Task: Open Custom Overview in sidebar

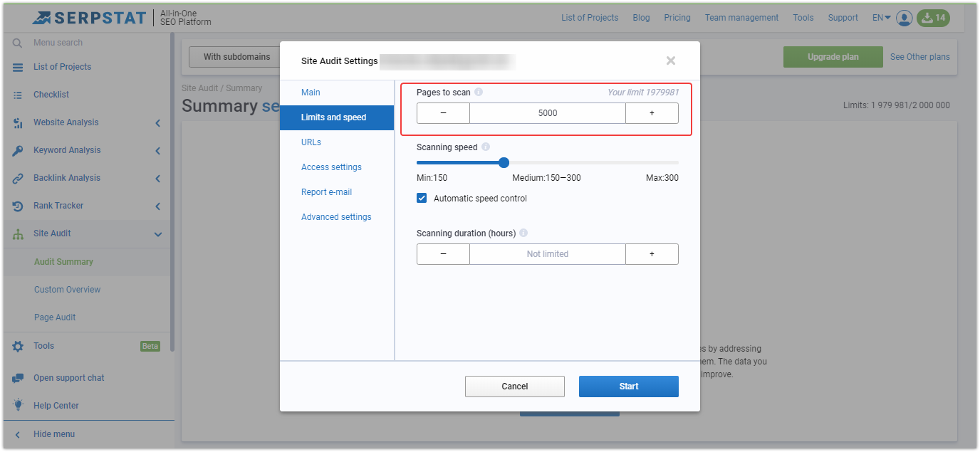Action: 68,290
